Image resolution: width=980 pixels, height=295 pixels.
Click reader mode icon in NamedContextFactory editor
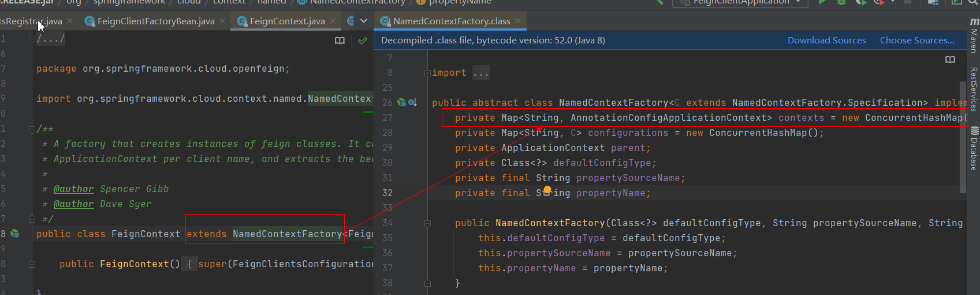950,60
